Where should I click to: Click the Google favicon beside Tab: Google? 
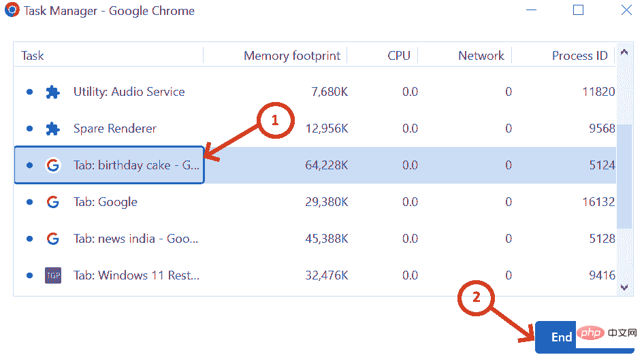(52, 202)
